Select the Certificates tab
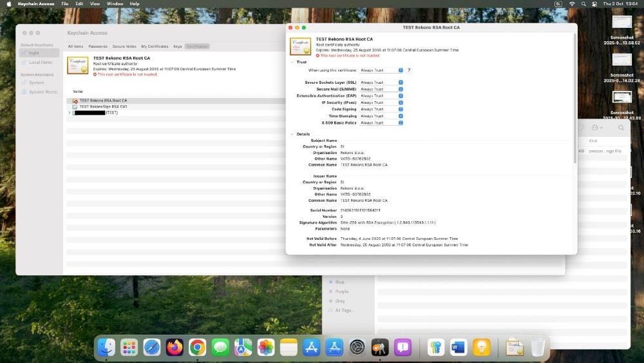644x363 pixels. point(197,46)
